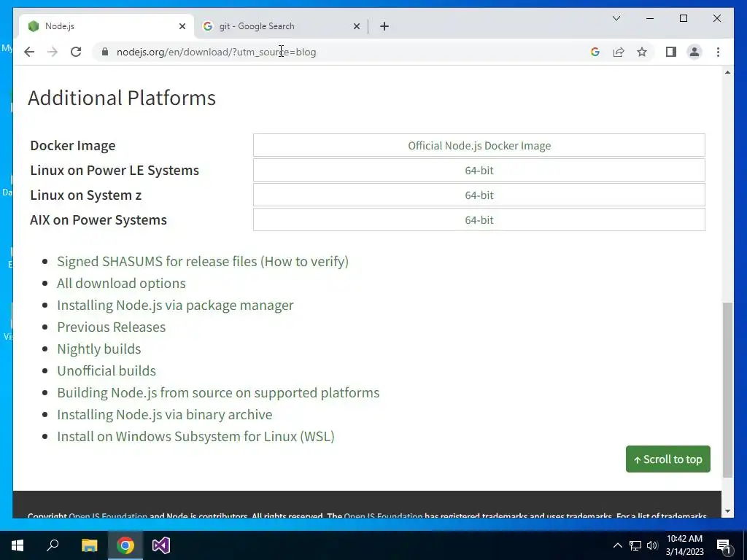
Task: Open the notification center icon
Action: 724,545
